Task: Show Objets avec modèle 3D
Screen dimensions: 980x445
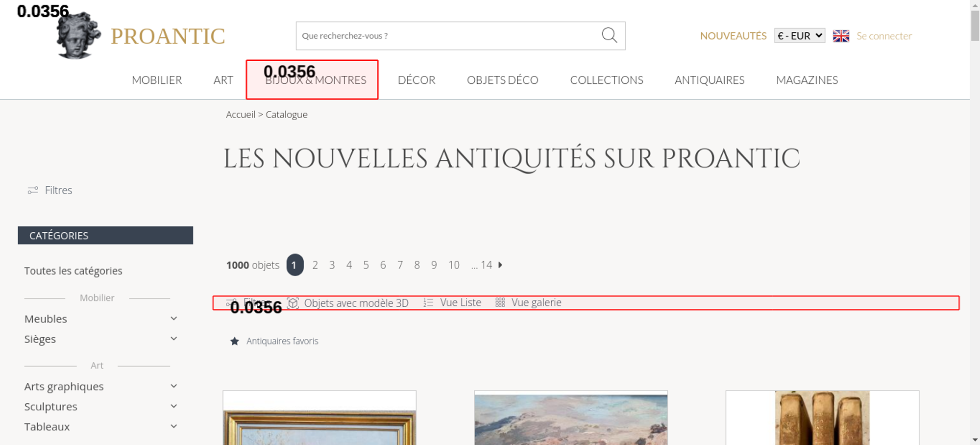Action: click(356, 303)
